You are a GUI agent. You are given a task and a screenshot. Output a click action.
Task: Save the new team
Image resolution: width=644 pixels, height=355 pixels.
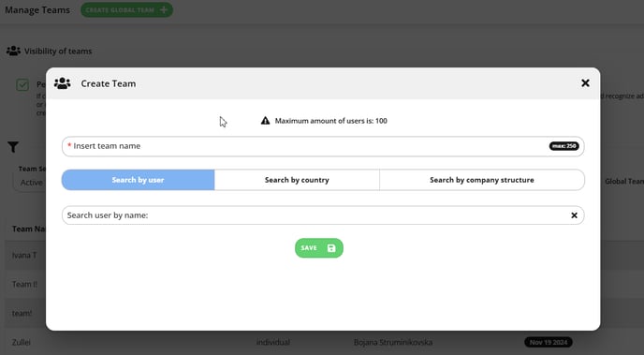[318, 248]
